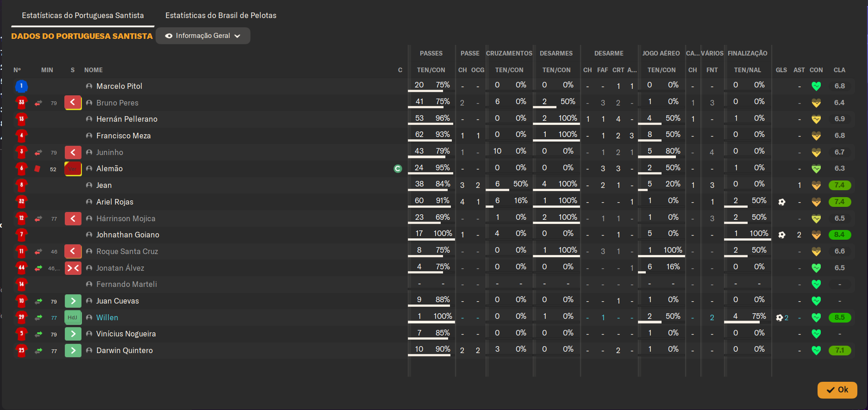Click the condition heart for Fernando Marteli
Image resolution: width=868 pixels, height=410 pixels.
(x=816, y=284)
